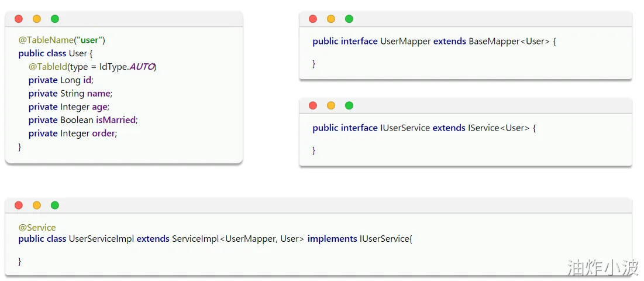Click the red dot on the User class window

(x=19, y=19)
